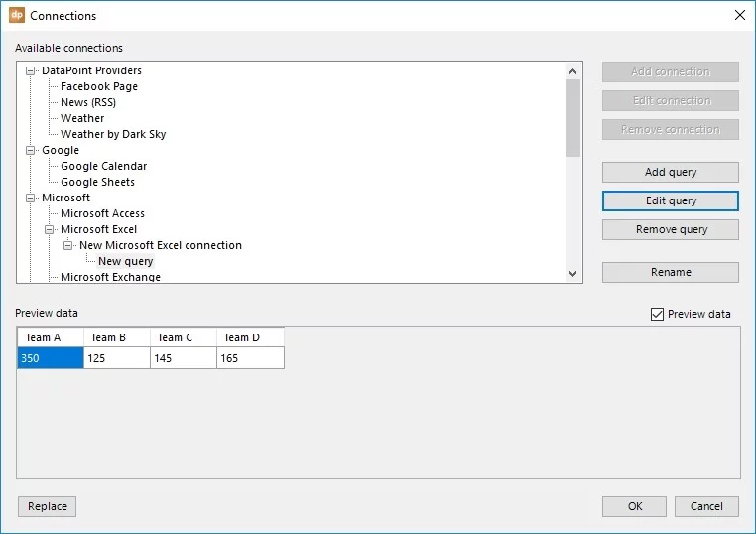Click the Team B column header
This screenshot has width=756, height=534.
click(x=116, y=337)
